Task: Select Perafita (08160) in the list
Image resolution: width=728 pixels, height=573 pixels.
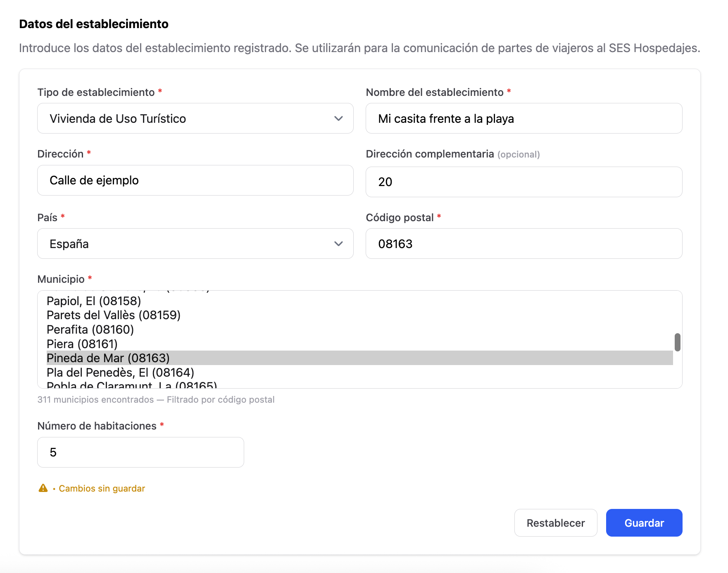Action: point(359,329)
